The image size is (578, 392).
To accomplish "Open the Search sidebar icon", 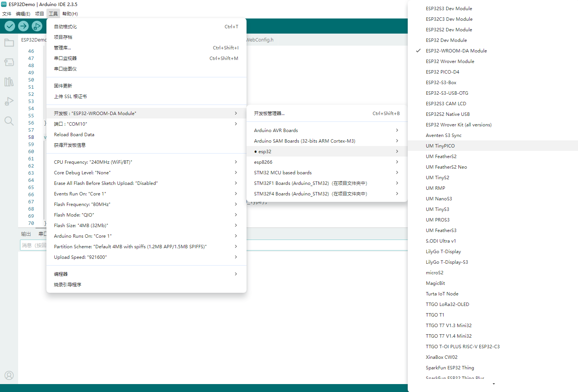I will point(9,121).
